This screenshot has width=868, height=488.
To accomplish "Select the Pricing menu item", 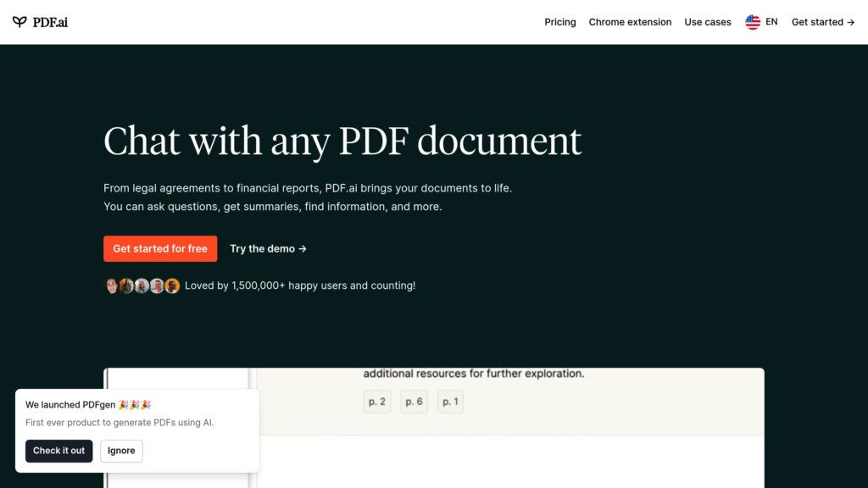I will click(x=559, y=22).
